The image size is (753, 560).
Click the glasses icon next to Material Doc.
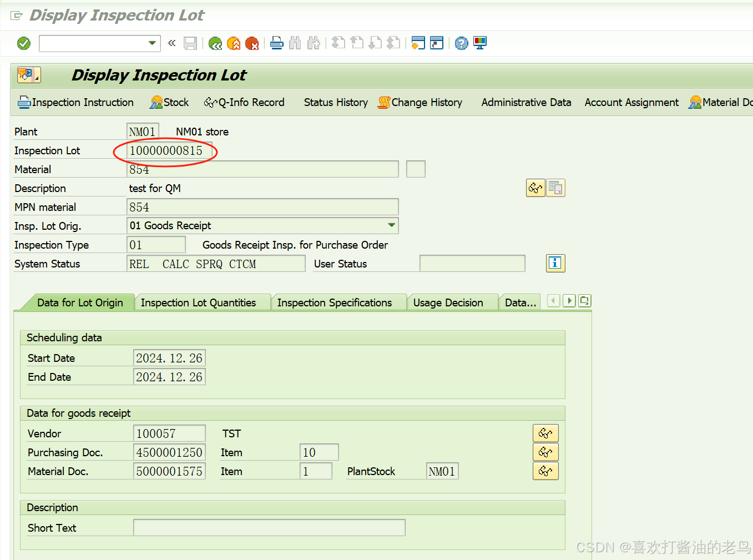tap(545, 471)
